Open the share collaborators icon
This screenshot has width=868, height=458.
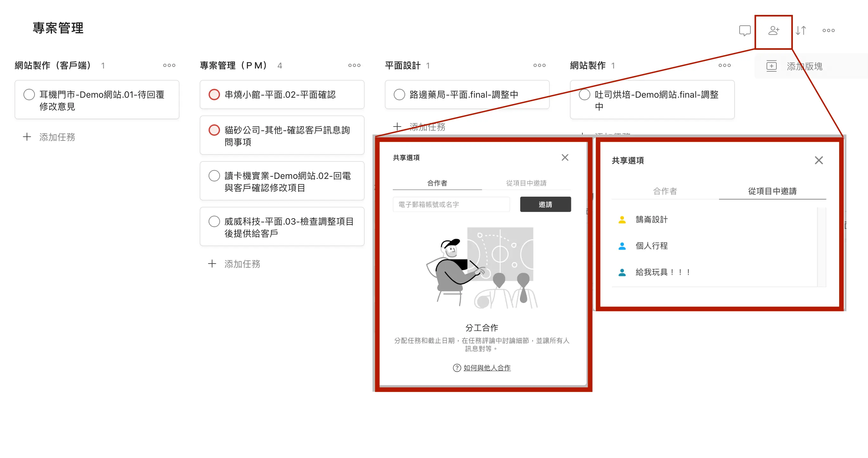tap(774, 31)
